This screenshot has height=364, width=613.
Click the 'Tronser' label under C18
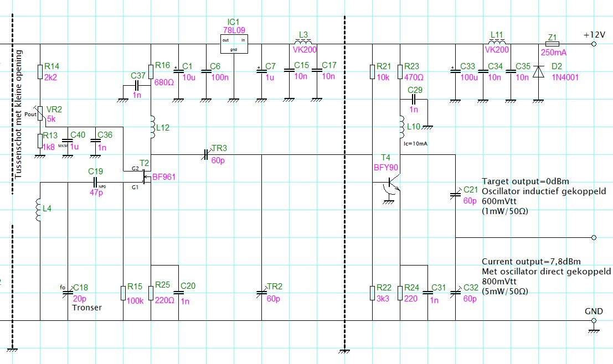87,308
